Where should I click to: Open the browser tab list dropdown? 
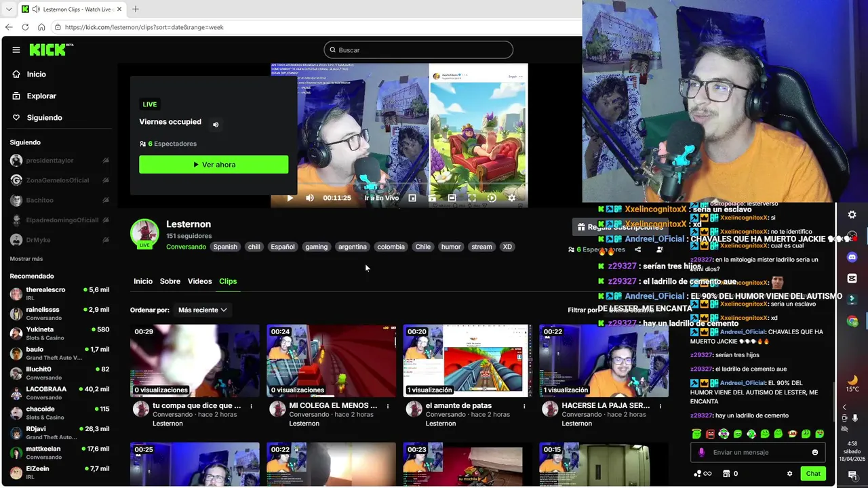point(9,9)
